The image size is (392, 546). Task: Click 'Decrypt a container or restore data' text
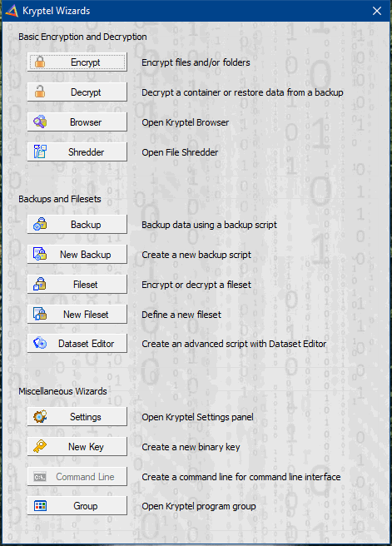[242, 92]
